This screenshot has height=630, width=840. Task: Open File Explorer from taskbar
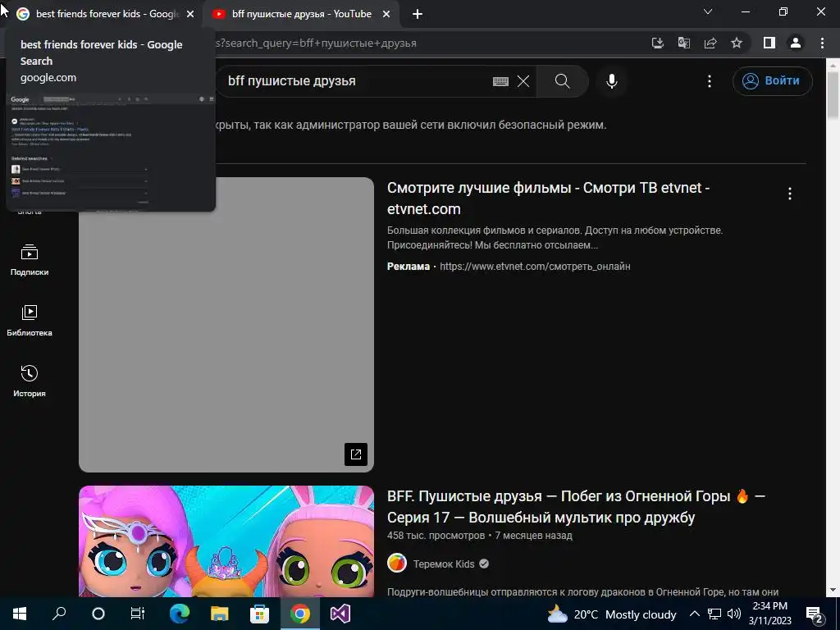tap(219, 614)
